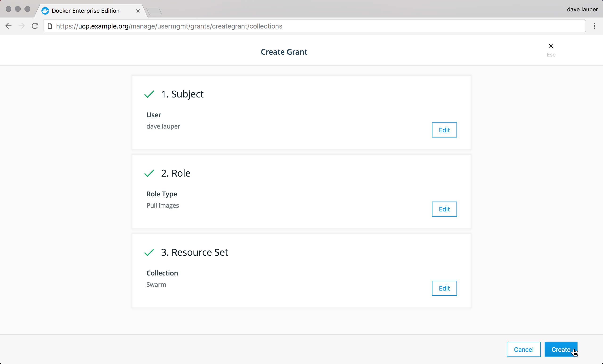This screenshot has width=603, height=364.
Task: Click the browser forward arrow
Action: (22, 26)
